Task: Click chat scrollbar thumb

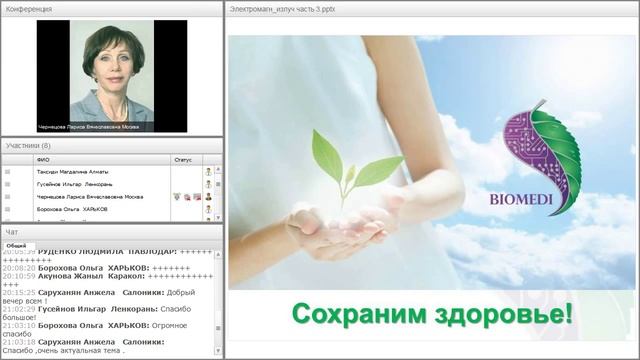Action: (218, 328)
